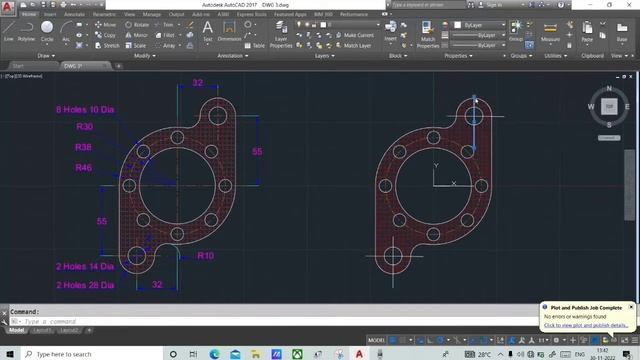Viewport: 640px width, 360px height.
Task: Click the Measure utility
Action: point(550,32)
